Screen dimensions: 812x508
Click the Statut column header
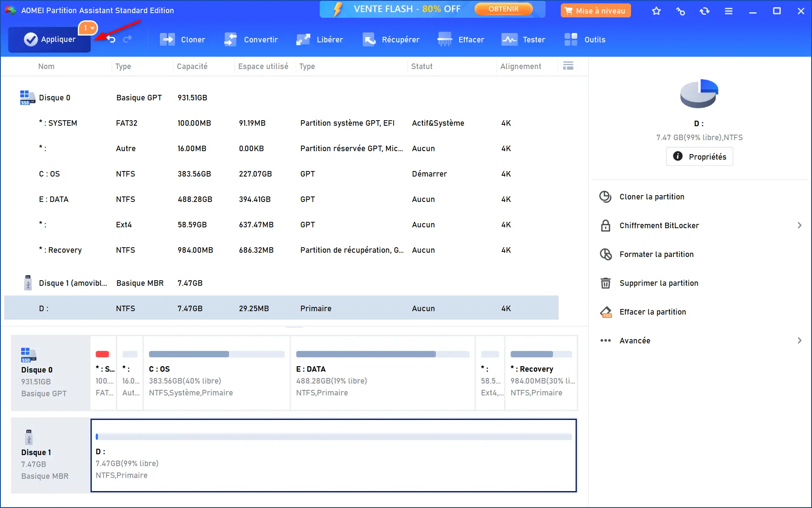point(422,66)
